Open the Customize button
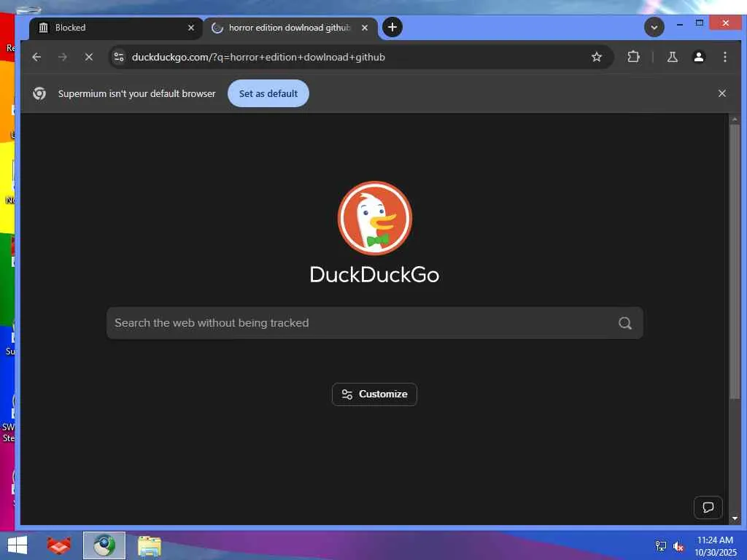This screenshot has width=747, height=560. coord(374,394)
